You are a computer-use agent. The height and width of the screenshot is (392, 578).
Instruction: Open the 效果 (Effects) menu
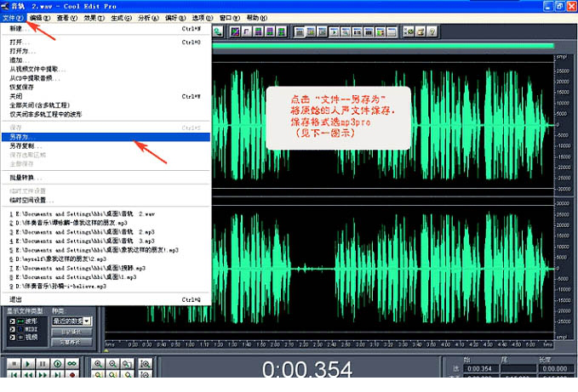(94, 18)
